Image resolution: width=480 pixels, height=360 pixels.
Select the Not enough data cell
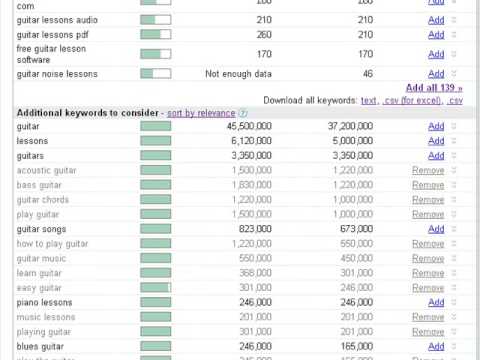click(x=239, y=74)
